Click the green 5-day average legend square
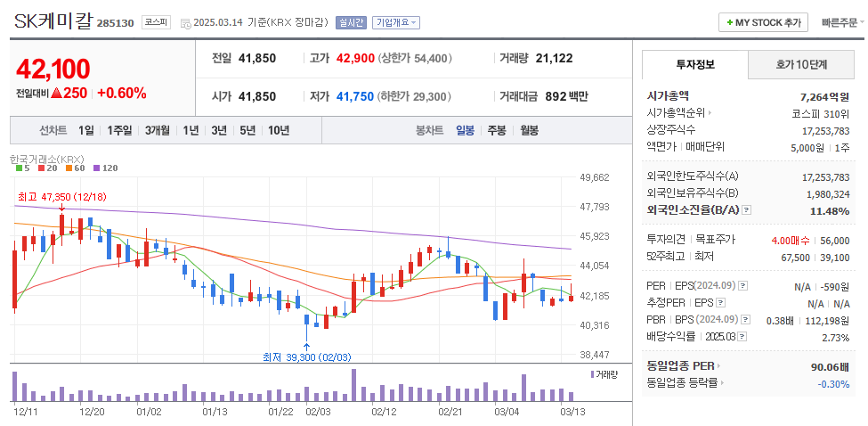868x426 pixels. 20,168
